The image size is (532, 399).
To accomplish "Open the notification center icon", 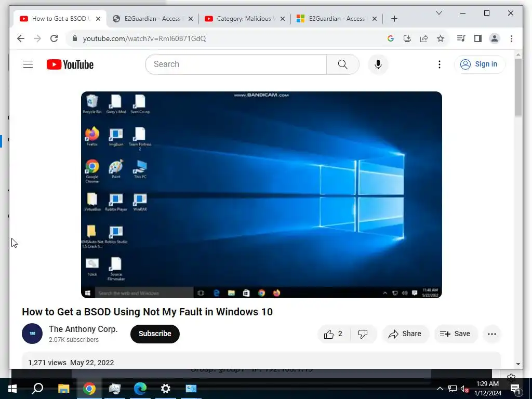I will click(x=515, y=389).
